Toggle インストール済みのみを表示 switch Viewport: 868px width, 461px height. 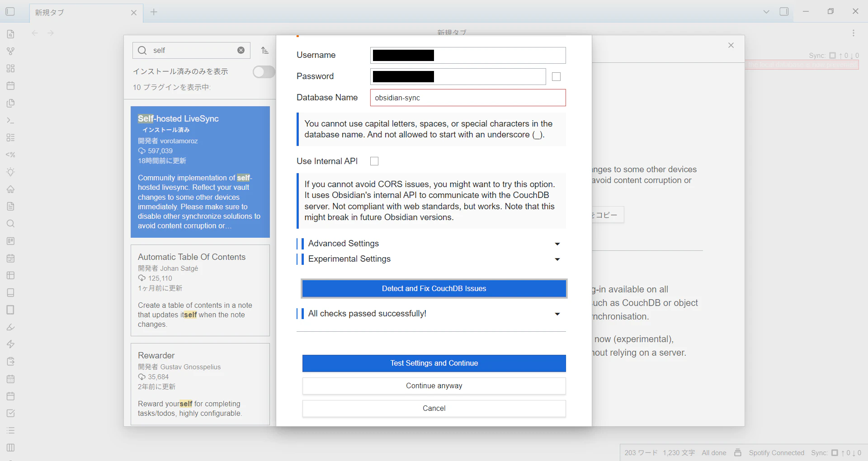(x=264, y=72)
